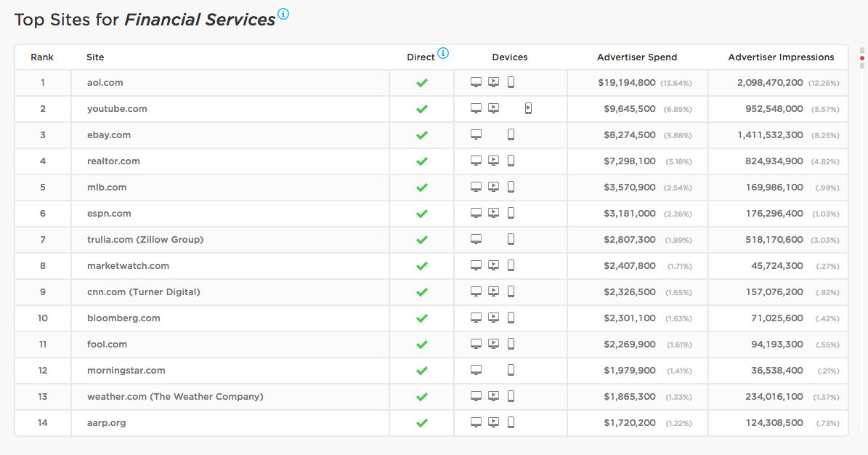Click the Direct checkmark in fool.com row

tap(421, 344)
